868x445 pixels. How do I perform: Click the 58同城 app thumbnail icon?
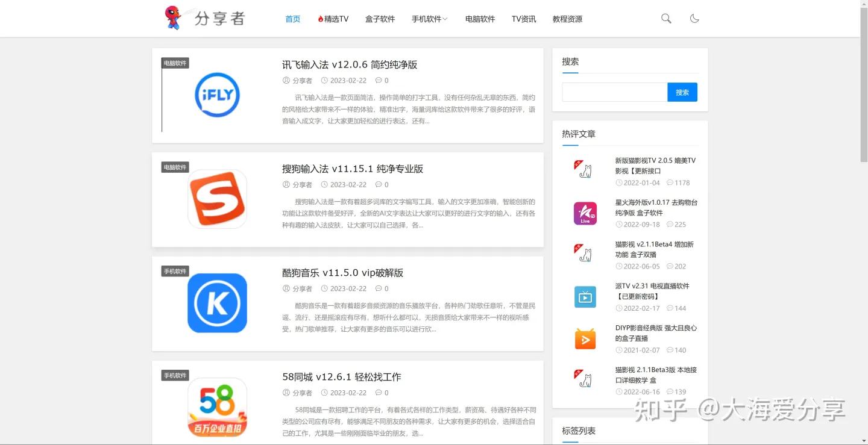[217, 407]
